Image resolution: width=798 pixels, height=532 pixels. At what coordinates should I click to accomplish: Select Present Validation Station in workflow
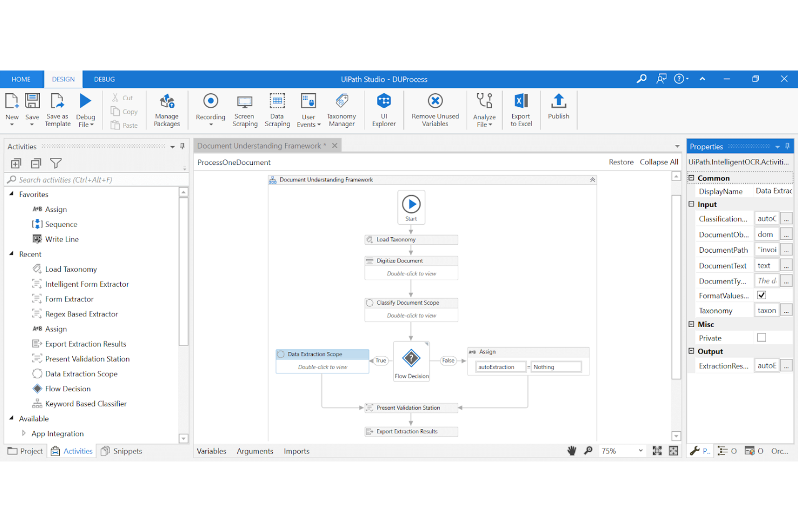click(x=411, y=408)
